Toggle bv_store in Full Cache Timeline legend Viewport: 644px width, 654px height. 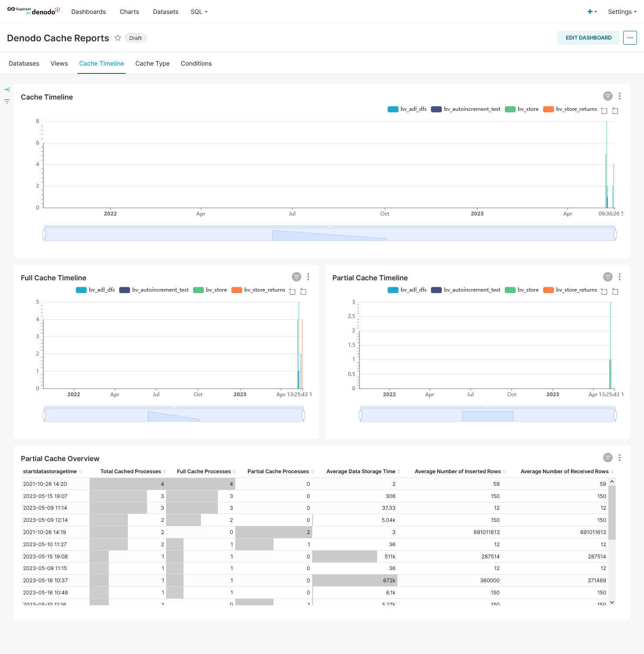(210, 290)
